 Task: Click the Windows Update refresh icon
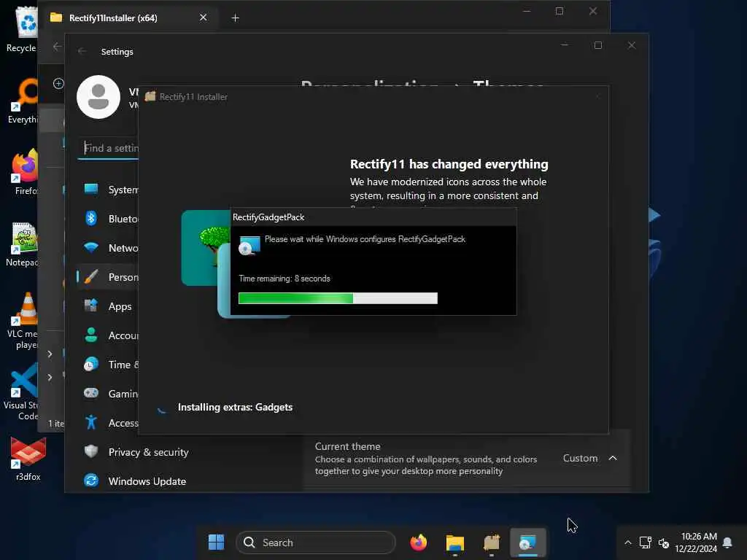[x=90, y=481]
